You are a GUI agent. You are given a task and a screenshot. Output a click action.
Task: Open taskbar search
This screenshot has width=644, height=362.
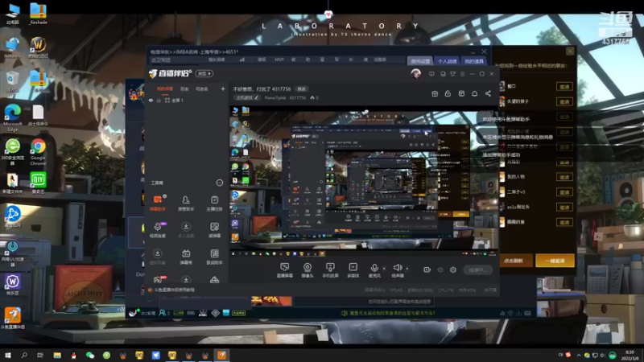pyautogui.click(x=24, y=356)
